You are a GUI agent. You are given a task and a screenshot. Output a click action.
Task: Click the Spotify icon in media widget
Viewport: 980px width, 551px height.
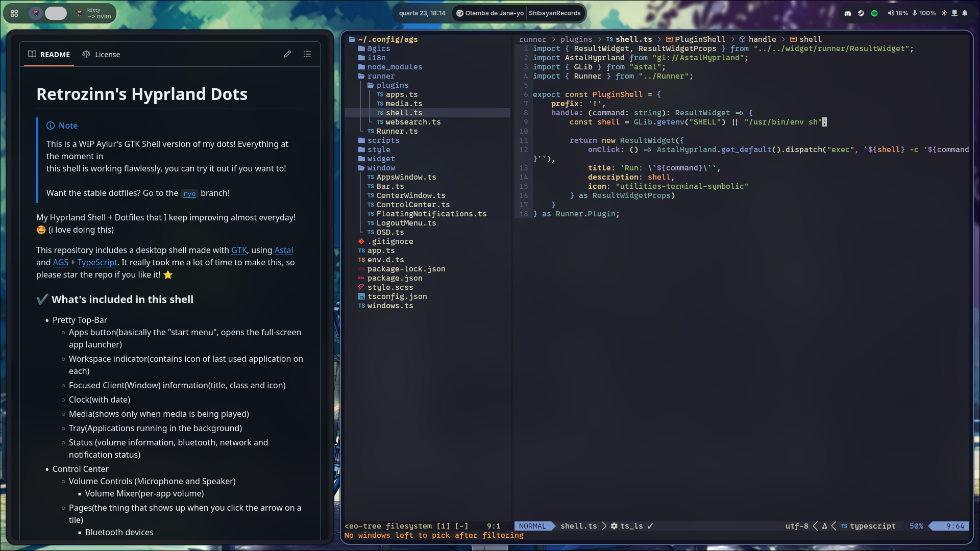tap(460, 13)
